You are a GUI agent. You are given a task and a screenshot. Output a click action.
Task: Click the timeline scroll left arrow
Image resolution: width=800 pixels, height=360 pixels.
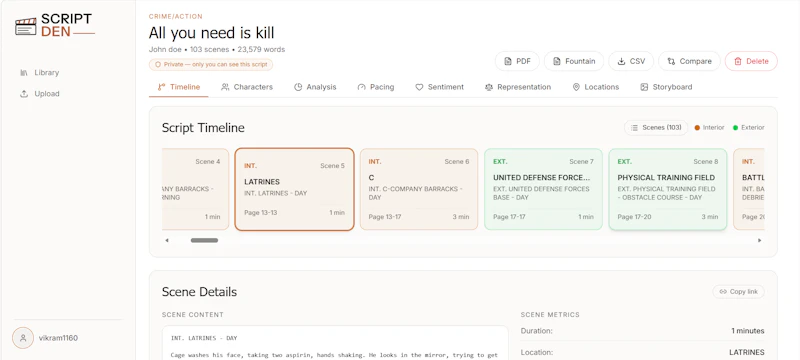click(x=167, y=240)
